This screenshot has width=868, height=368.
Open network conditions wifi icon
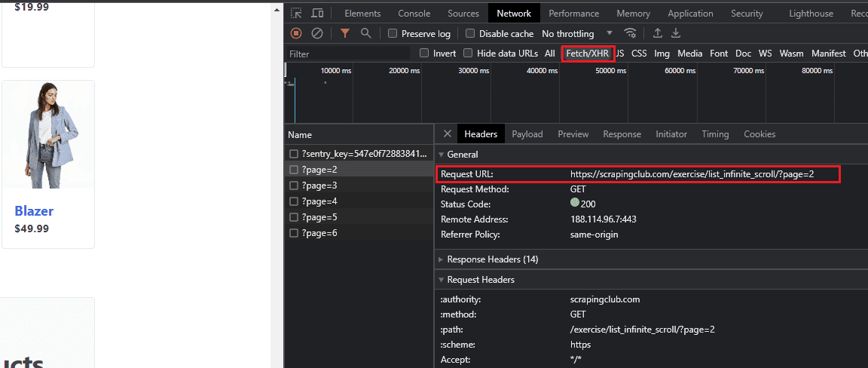click(630, 33)
